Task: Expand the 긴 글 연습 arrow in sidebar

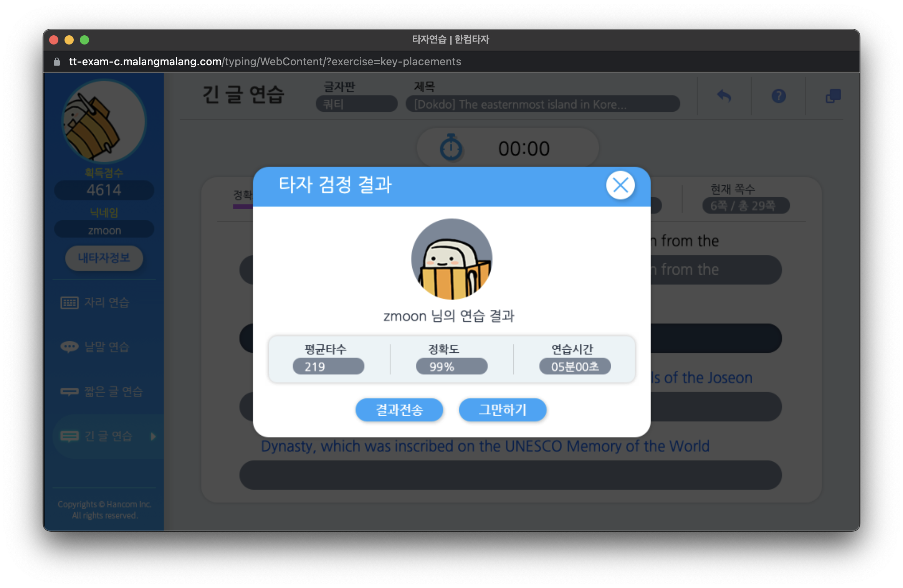Action: point(153,436)
